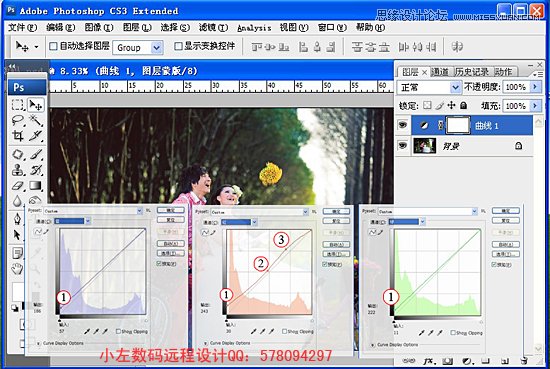Click the Auto-Align Layers icon

[x=457, y=47]
